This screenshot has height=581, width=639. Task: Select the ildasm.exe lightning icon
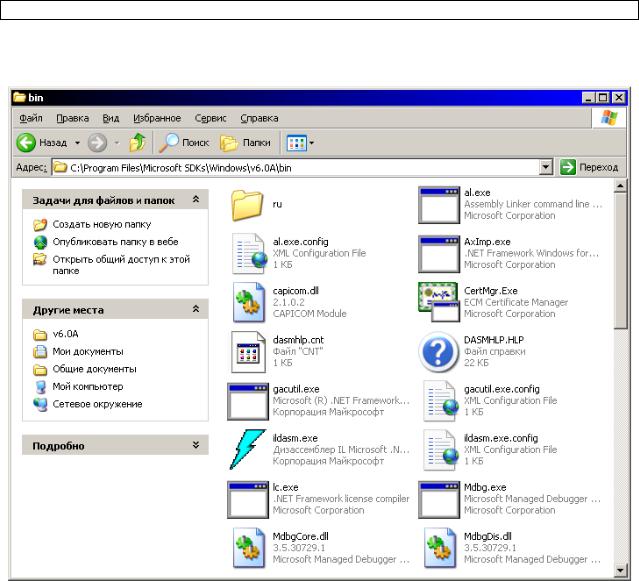[x=247, y=449]
